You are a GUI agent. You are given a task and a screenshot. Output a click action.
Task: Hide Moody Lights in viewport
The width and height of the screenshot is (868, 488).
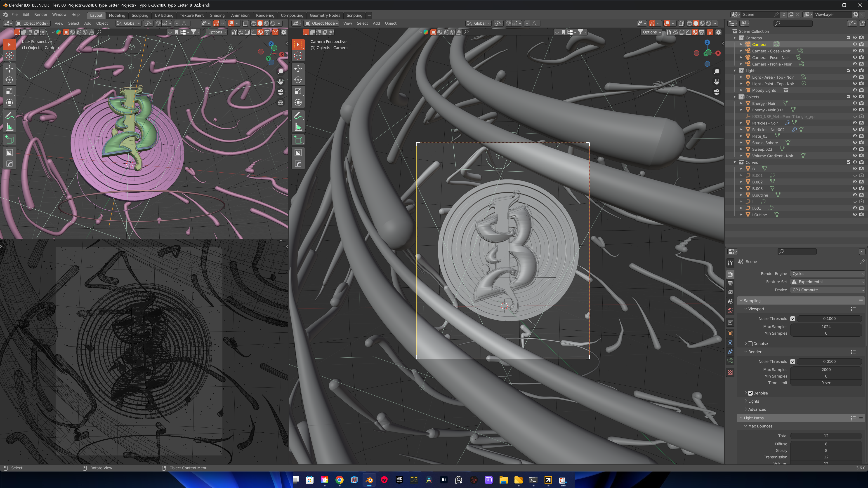(x=855, y=90)
